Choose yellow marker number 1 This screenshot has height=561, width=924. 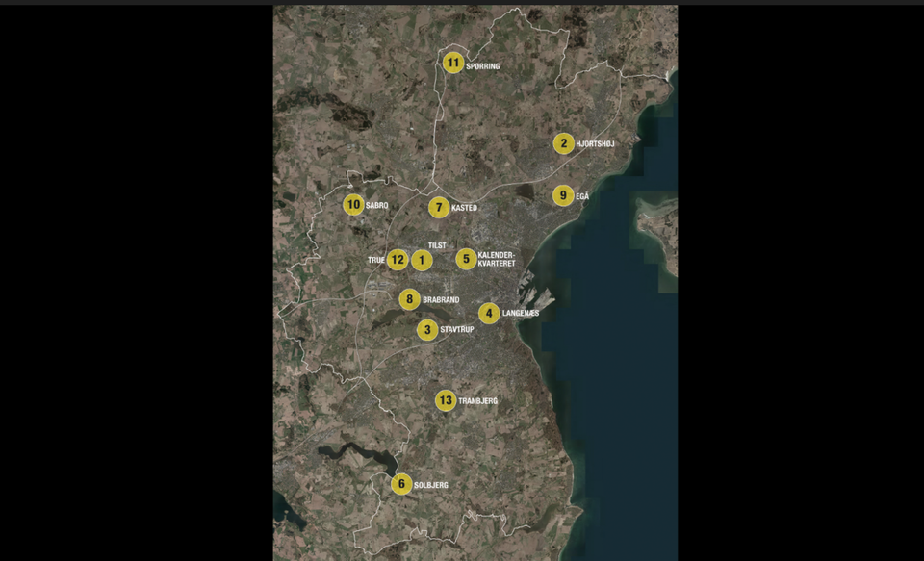[422, 260]
